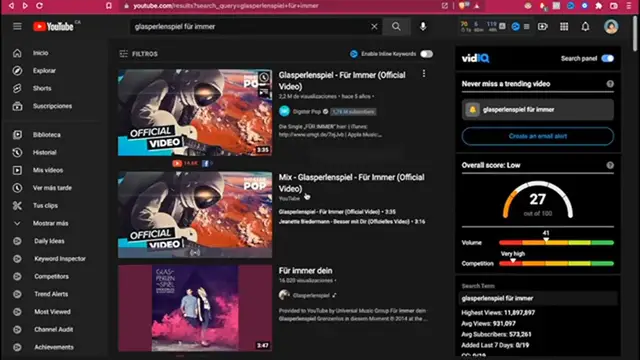640x360 pixels.
Task: Click the Trend Alerts vidIQ icon
Action: [17, 294]
